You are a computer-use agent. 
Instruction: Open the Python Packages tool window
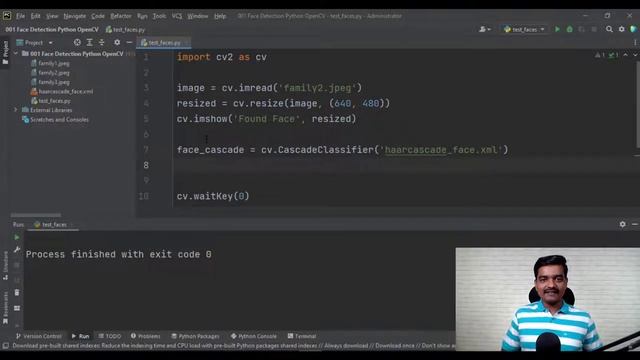click(195, 336)
